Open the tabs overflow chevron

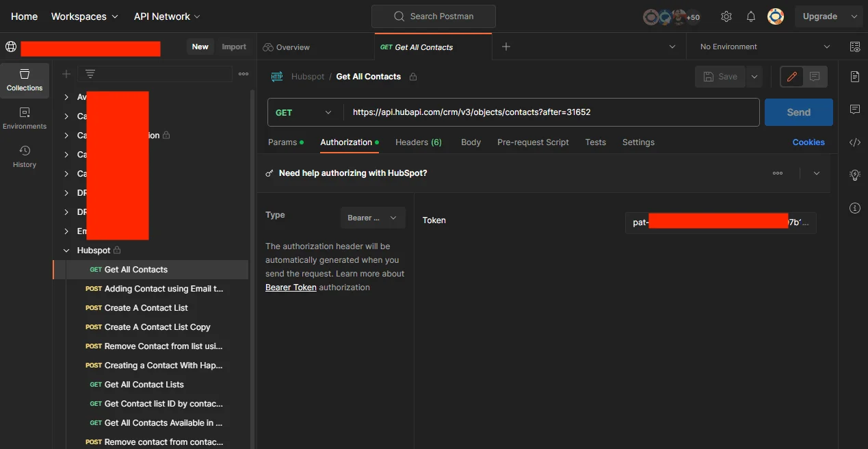(x=672, y=47)
